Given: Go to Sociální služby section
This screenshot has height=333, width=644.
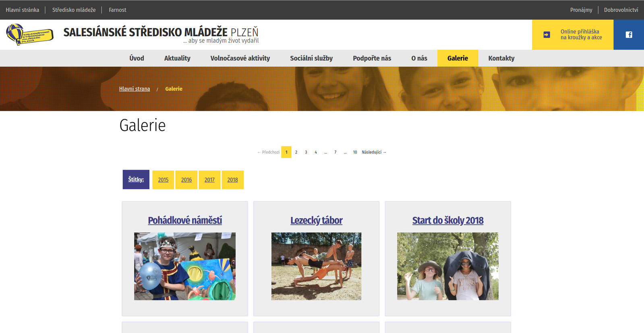Looking at the screenshot, I should [x=311, y=58].
